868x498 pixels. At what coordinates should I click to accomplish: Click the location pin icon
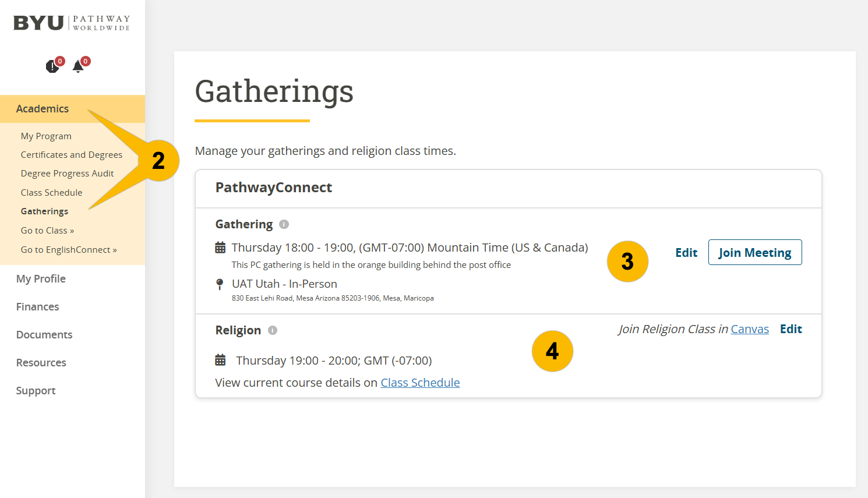[220, 284]
